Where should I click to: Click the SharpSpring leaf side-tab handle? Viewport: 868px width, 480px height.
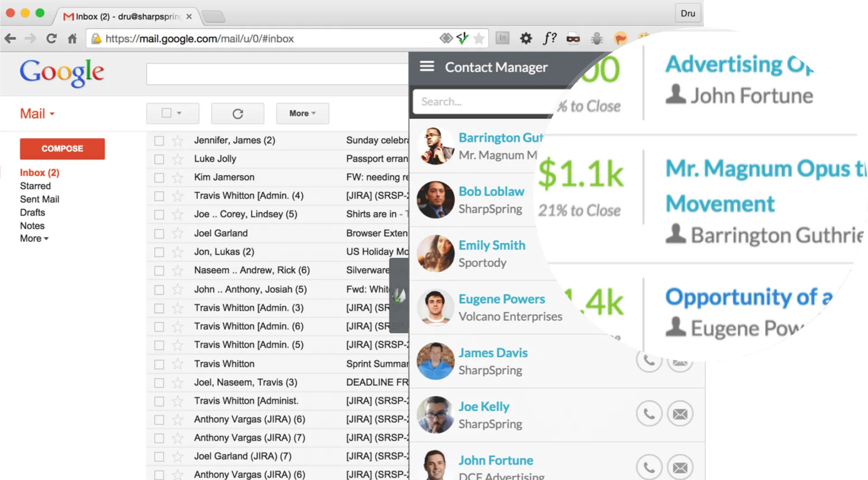(x=399, y=296)
